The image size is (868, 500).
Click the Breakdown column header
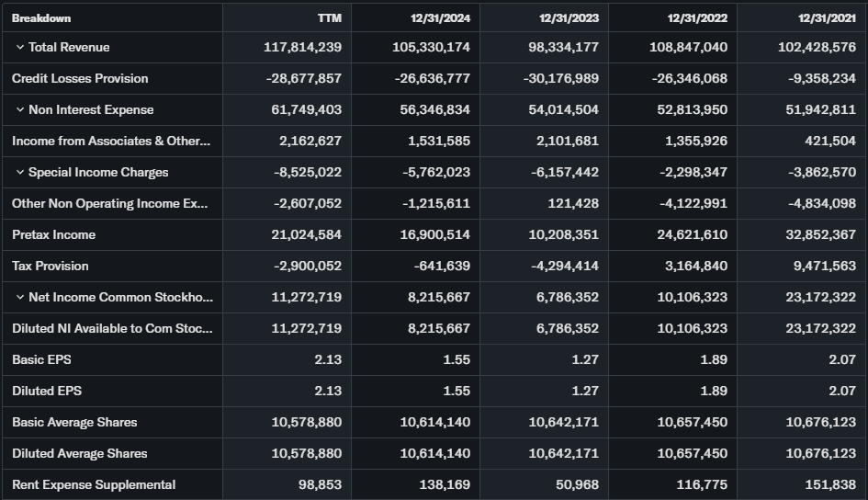click(x=41, y=17)
